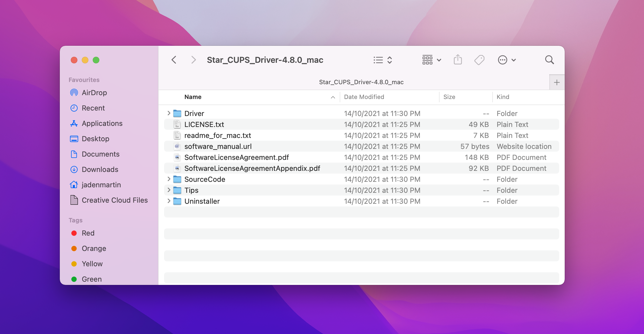Select the Star_CUPS_Driver-4.8.0_mac tab
This screenshot has height=334, width=644.
[361, 82]
